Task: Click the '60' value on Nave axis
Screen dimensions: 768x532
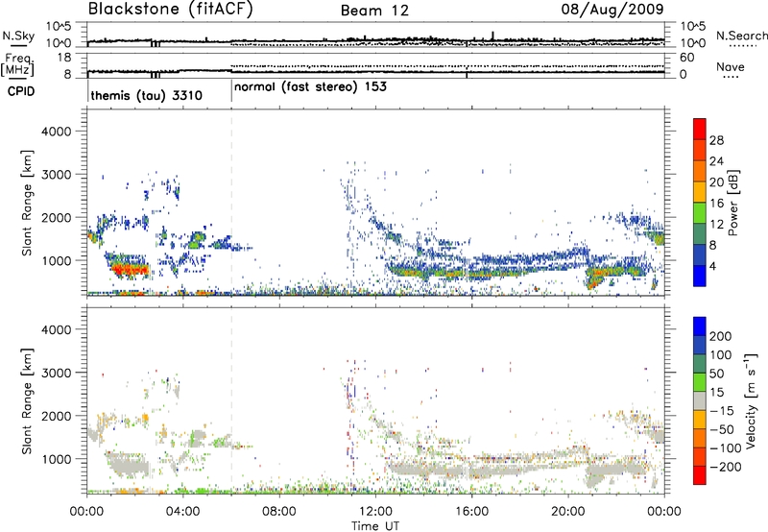Action: (x=686, y=58)
